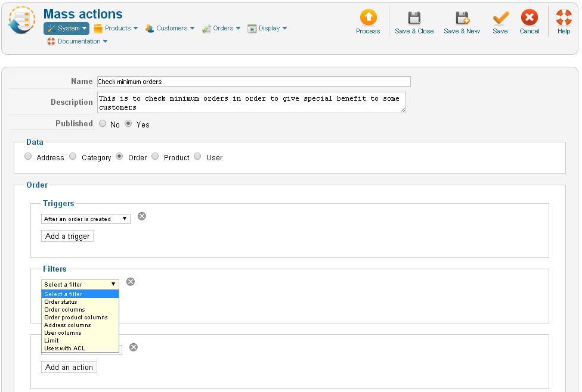Click the Save & New icon
The height and width of the screenshot is (392, 582).
tap(462, 18)
